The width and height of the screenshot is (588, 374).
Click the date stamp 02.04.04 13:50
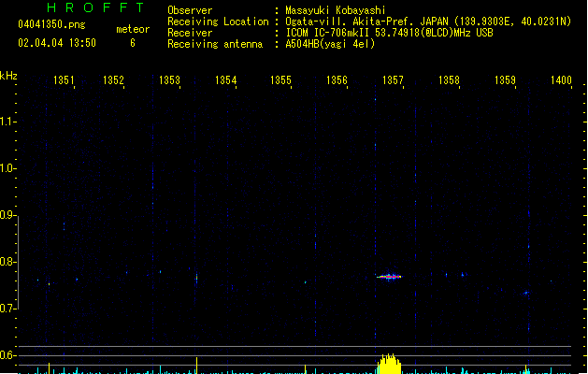pyautogui.click(x=57, y=43)
